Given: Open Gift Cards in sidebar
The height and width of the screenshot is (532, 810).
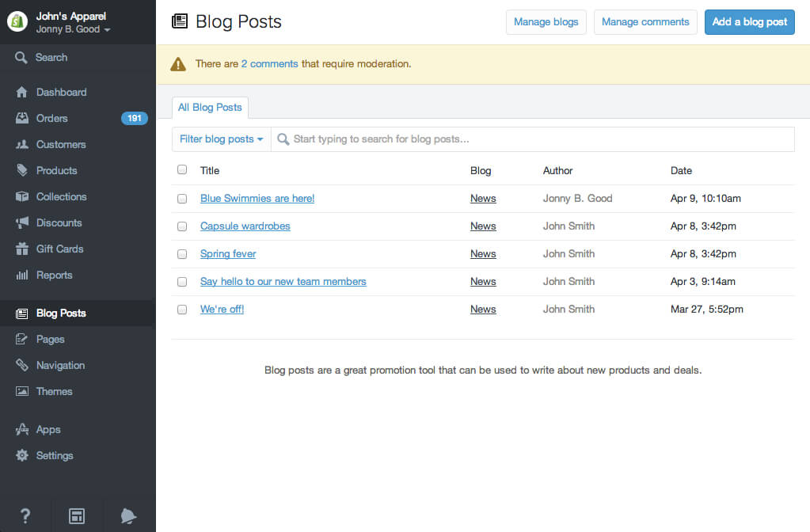Looking at the screenshot, I should pos(59,249).
